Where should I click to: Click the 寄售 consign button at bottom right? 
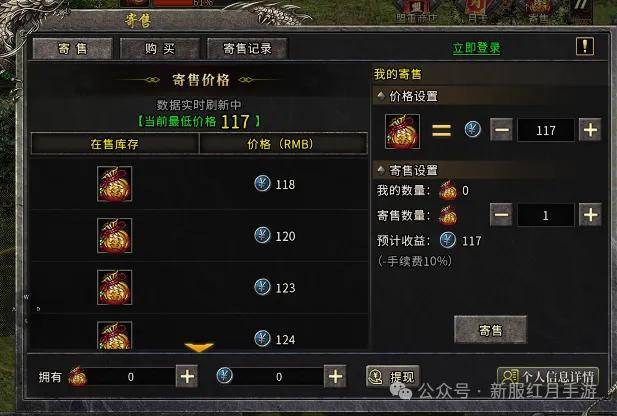click(490, 330)
